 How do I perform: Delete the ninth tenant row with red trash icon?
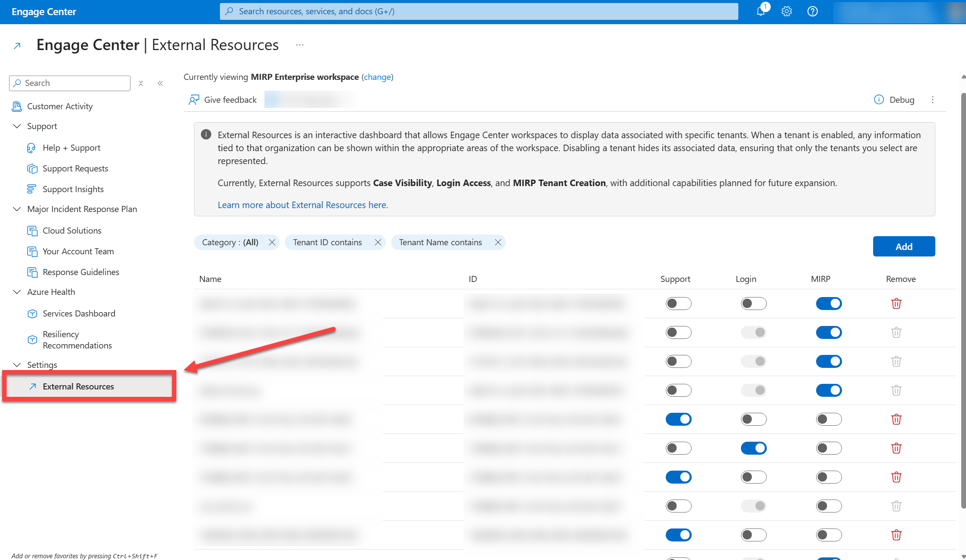point(896,535)
